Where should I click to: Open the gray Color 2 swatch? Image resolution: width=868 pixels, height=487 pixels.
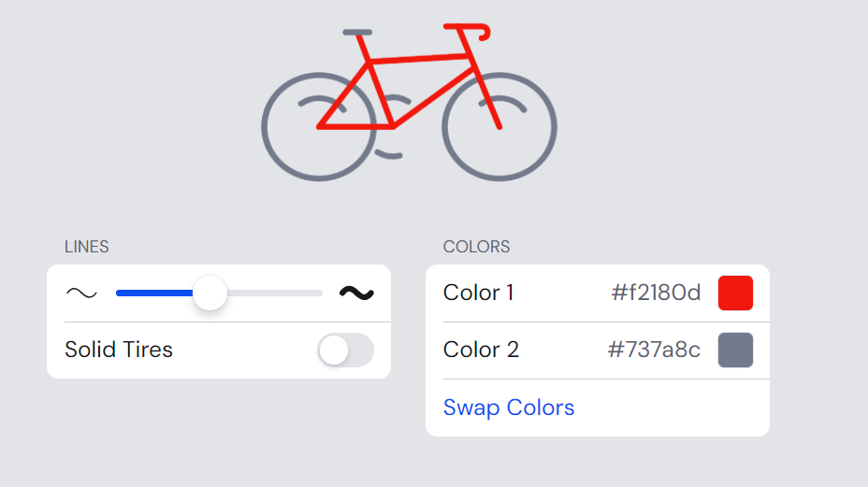click(x=735, y=350)
